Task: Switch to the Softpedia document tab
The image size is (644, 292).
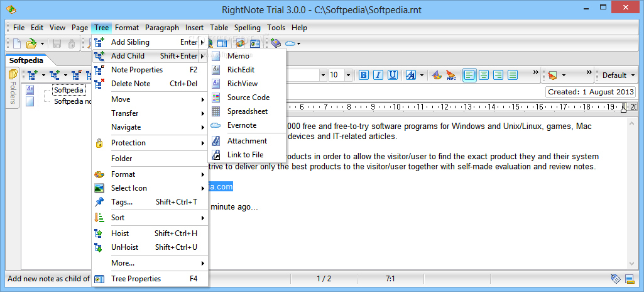Action: click(x=26, y=60)
